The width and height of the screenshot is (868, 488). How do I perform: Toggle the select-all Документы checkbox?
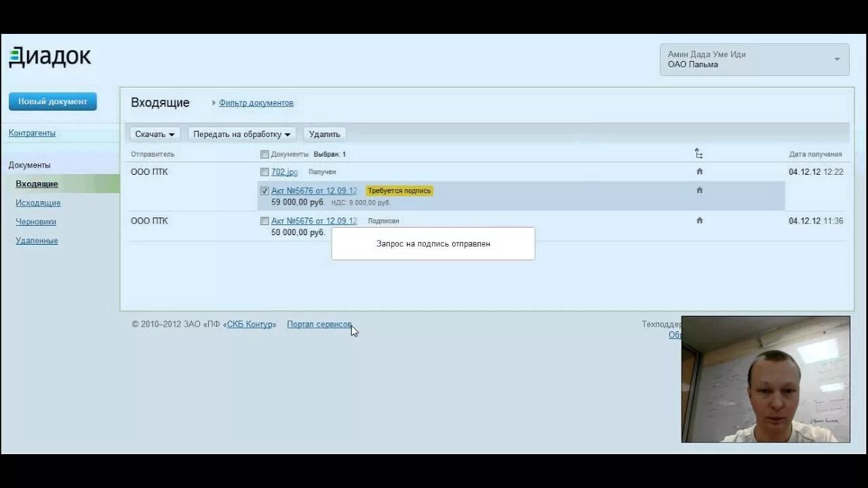click(x=264, y=154)
